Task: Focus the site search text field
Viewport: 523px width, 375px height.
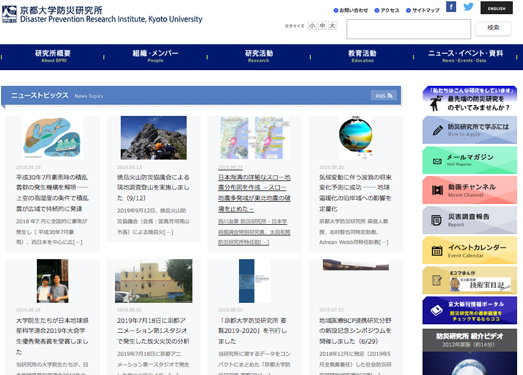Action: click(409, 29)
